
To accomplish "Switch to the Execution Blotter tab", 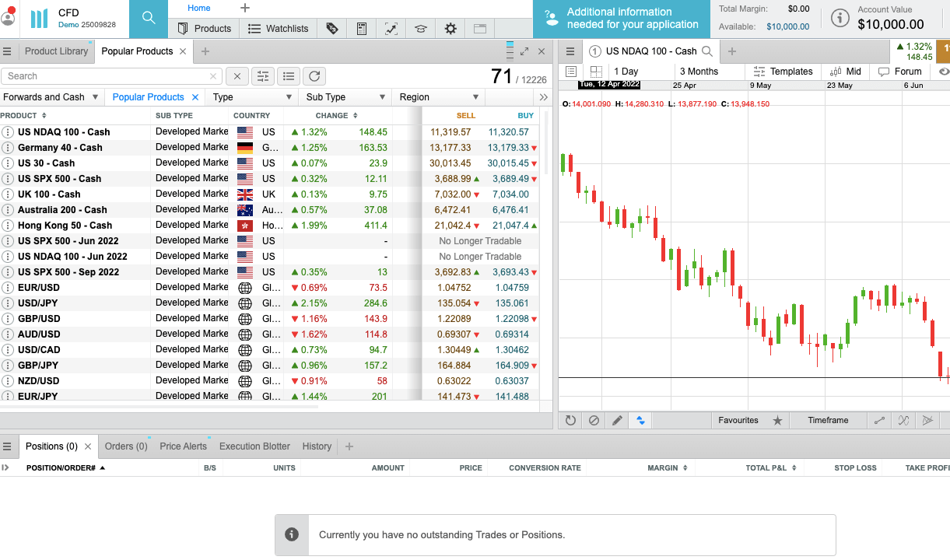I will 254,446.
